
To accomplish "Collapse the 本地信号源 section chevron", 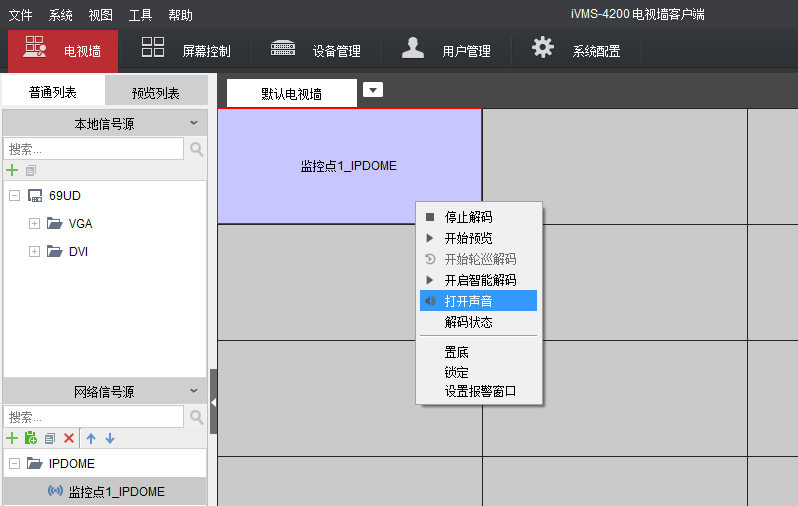I will tap(194, 123).
